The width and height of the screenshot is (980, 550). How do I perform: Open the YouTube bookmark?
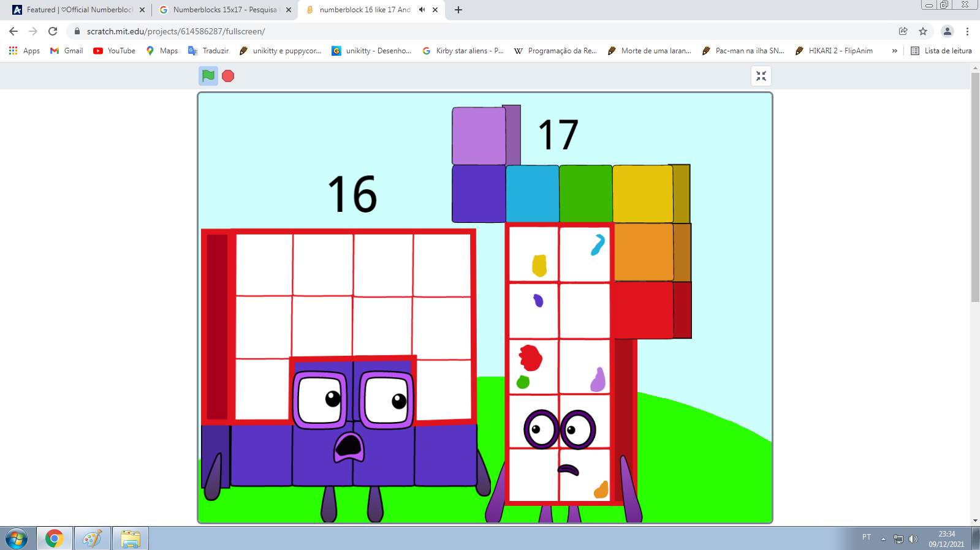click(114, 51)
